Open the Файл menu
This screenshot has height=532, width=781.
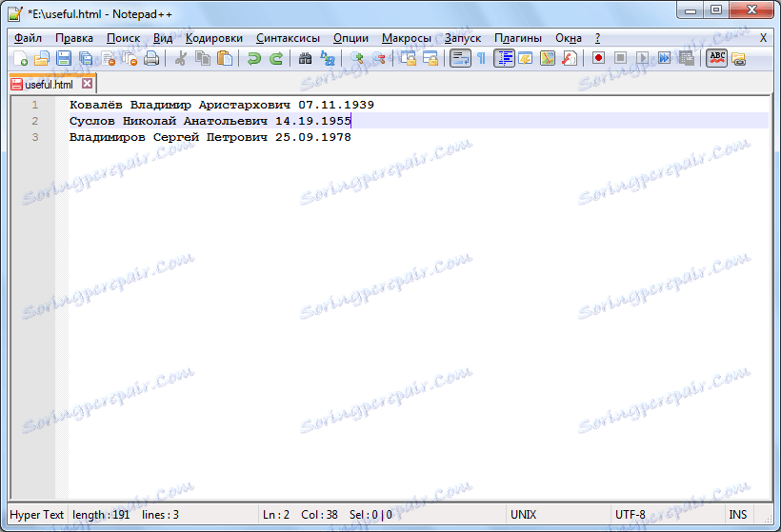[x=28, y=38]
